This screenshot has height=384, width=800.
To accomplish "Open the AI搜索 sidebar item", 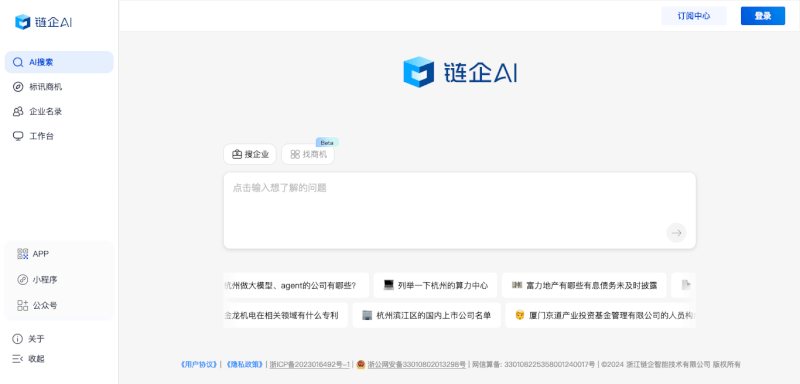I will pyautogui.click(x=59, y=62).
